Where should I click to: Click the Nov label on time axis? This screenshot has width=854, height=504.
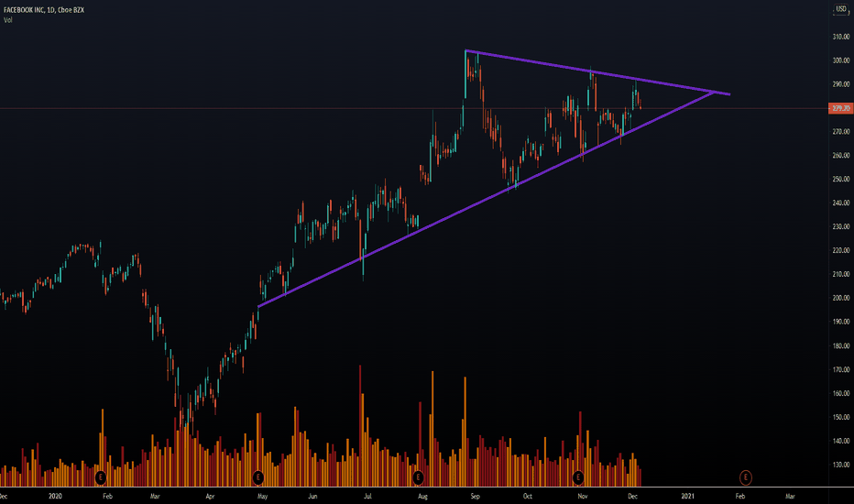click(583, 497)
